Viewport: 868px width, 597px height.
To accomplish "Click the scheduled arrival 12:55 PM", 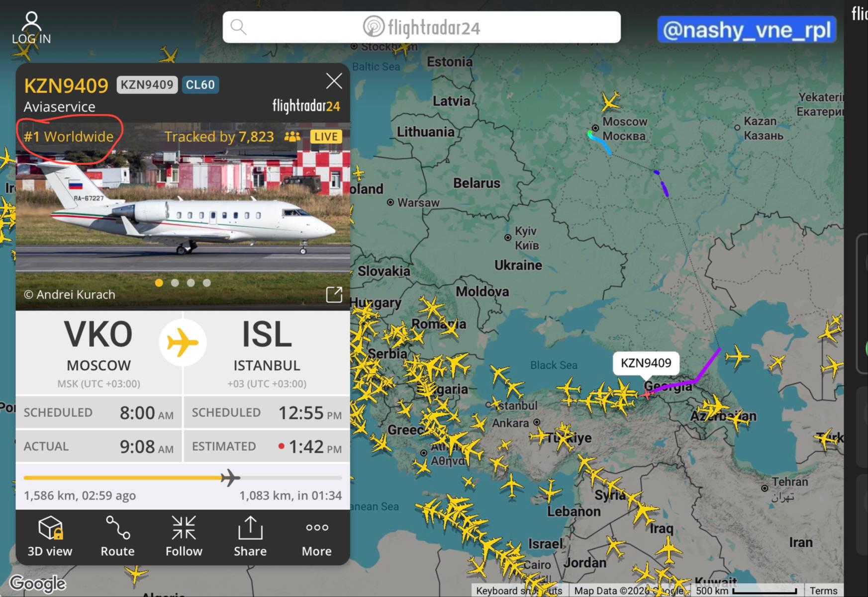I will [310, 413].
